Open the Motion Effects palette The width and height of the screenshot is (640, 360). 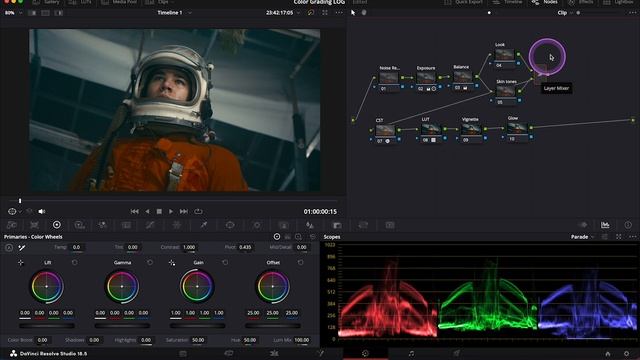click(x=127, y=225)
